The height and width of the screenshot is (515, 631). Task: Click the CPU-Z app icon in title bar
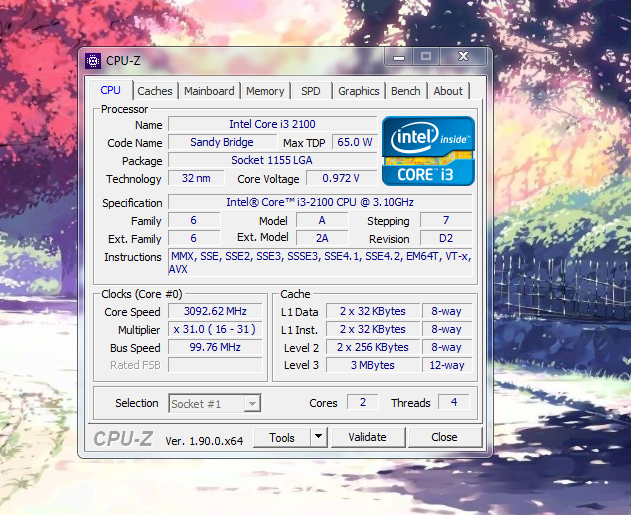93,61
